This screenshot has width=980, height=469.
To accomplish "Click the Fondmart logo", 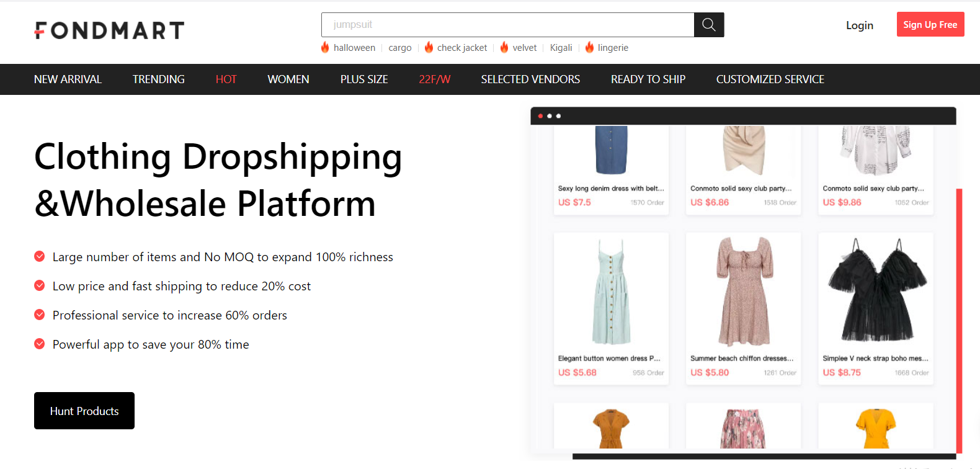I will tap(109, 30).
